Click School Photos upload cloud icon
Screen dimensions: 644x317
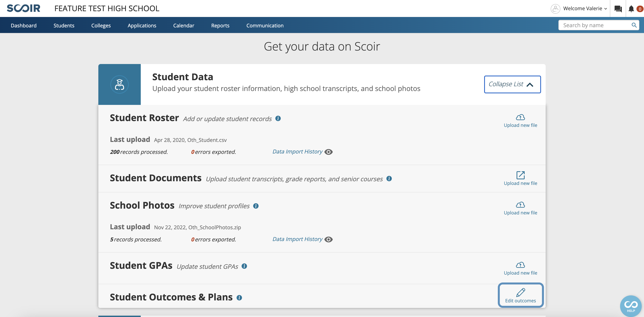[x=520, y=205]
